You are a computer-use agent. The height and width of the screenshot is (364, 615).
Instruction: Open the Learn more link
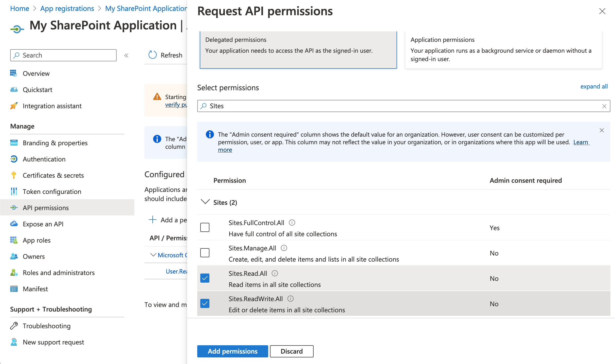581,142
